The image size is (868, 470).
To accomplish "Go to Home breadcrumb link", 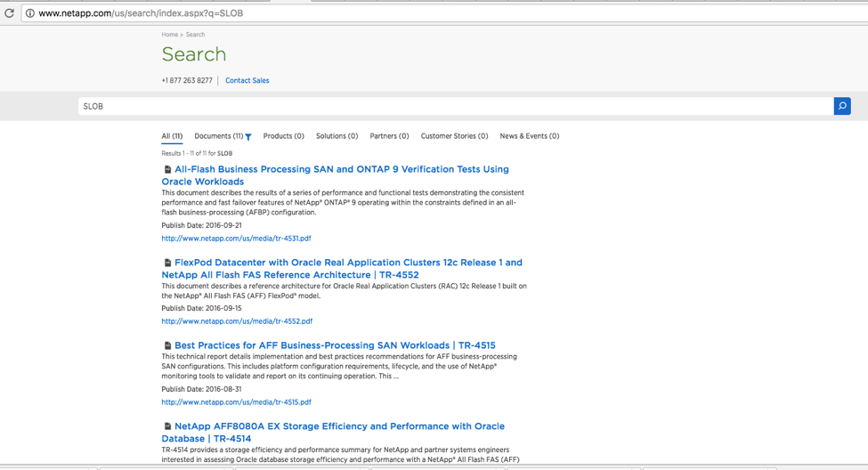I will tap(169, 35).
